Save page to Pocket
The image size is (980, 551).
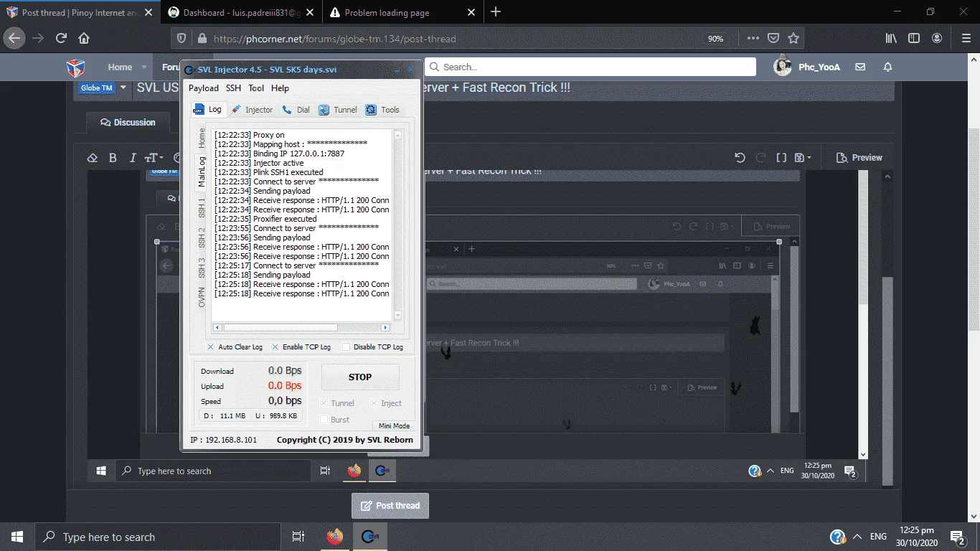[773, 39]
